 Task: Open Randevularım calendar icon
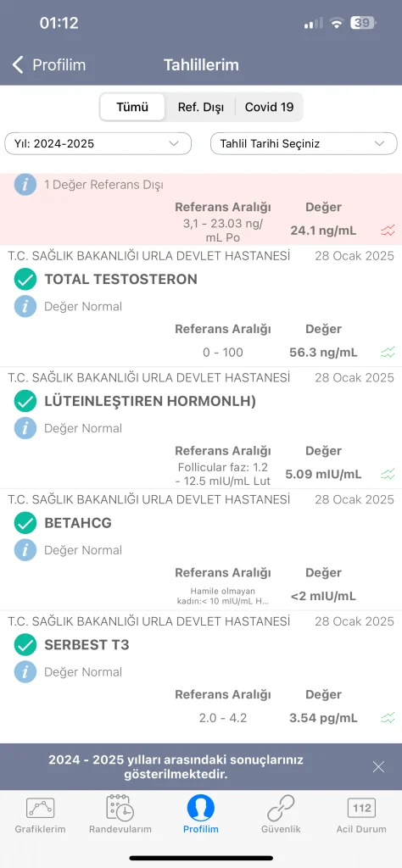120,808
